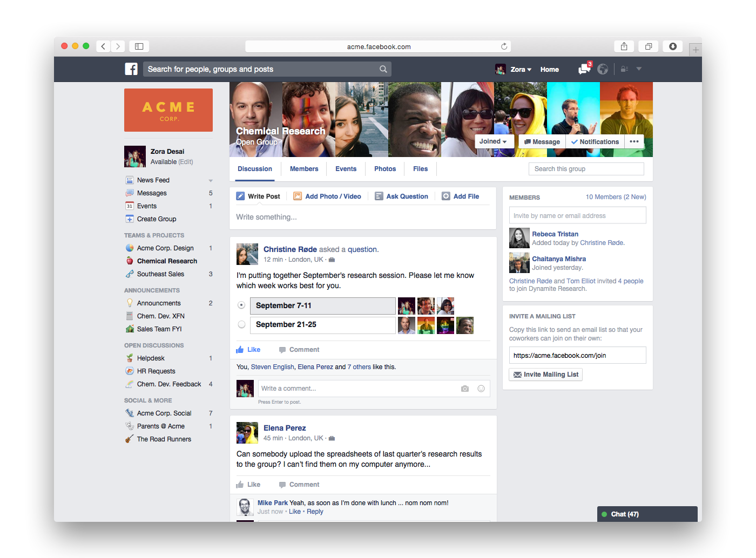Click the Search this group field
Viewport: 756px width, 558px height.
[586, 169]
